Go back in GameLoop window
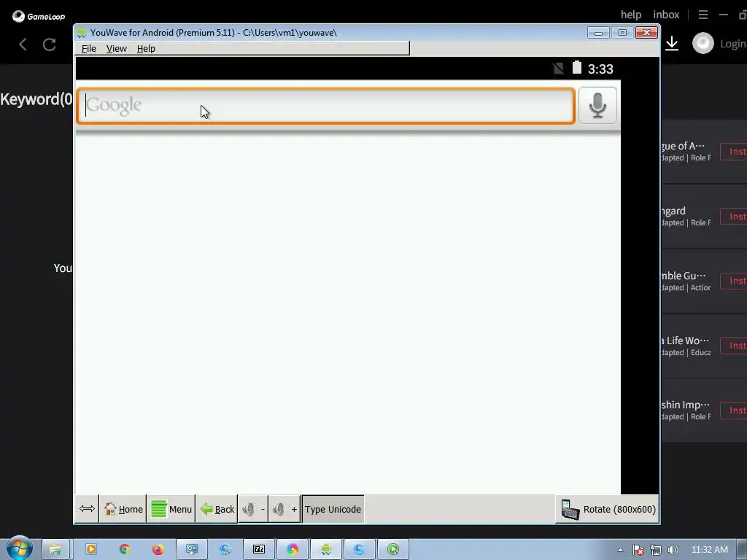Image resolution: width=747 pixels, height=560 pixels. (x=23, y=44)
